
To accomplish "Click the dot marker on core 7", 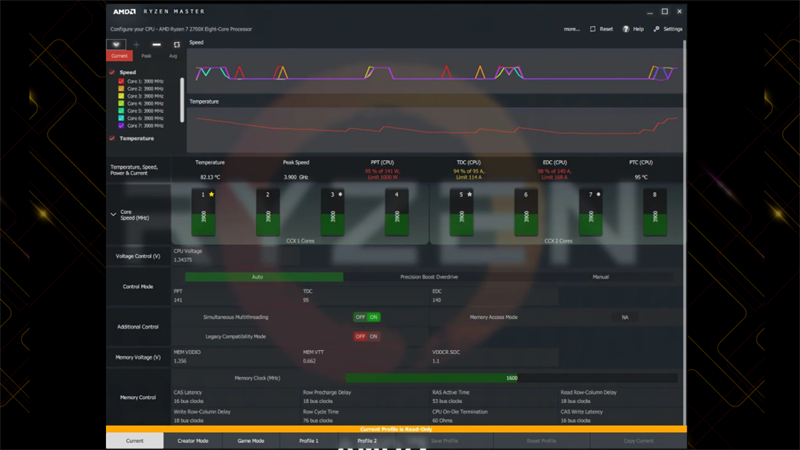I will pyautogui.click(x=598, y=194).
